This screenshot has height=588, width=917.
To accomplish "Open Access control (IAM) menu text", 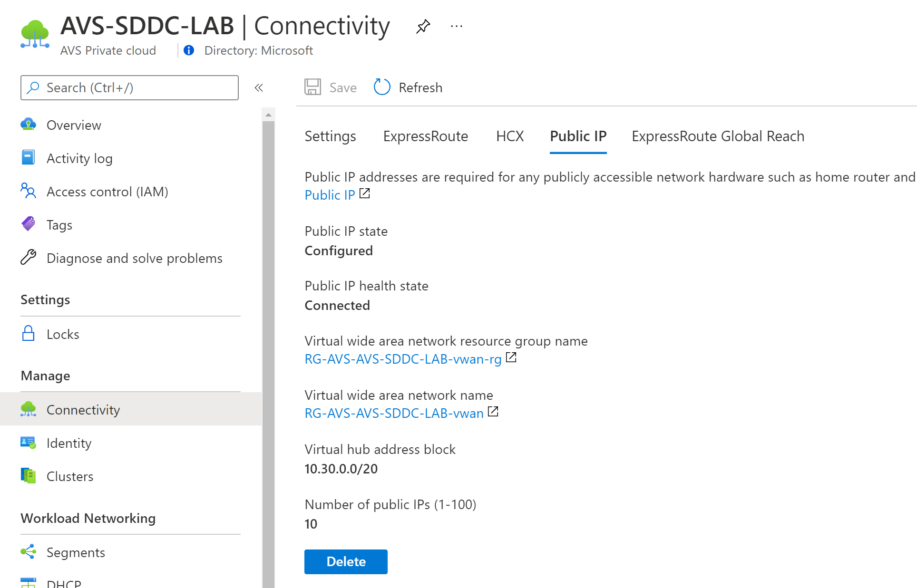I will pos(107,192).
